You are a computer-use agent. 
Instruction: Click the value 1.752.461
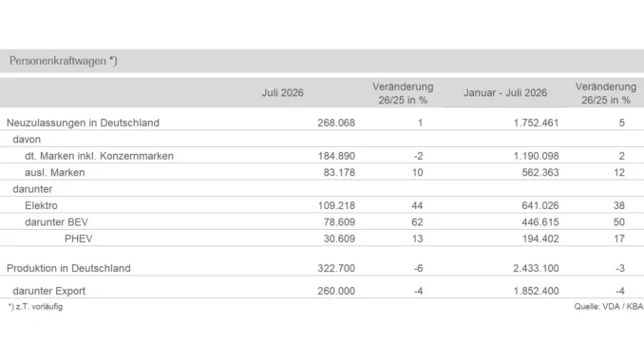pyautogui.click(x=536, y=123)
